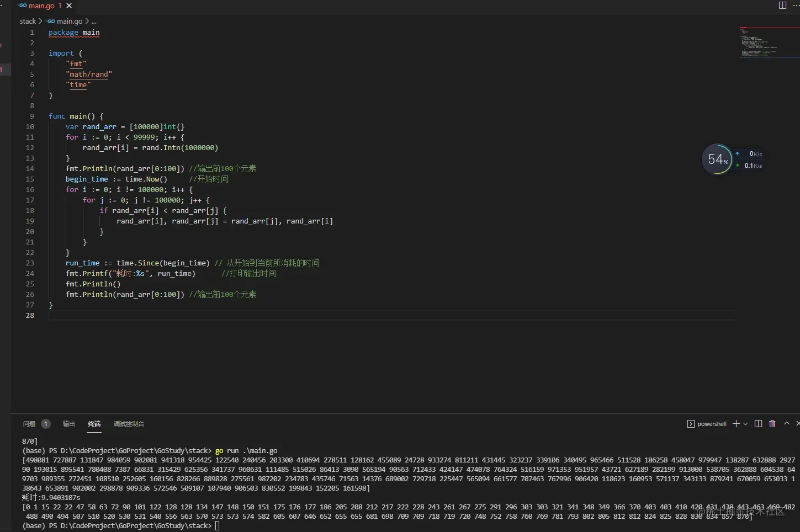Click 'if rand_arr[i] < rand_arr[j] {' condition
The width and height of the screenshot is (800, 532).
(163, 211)
